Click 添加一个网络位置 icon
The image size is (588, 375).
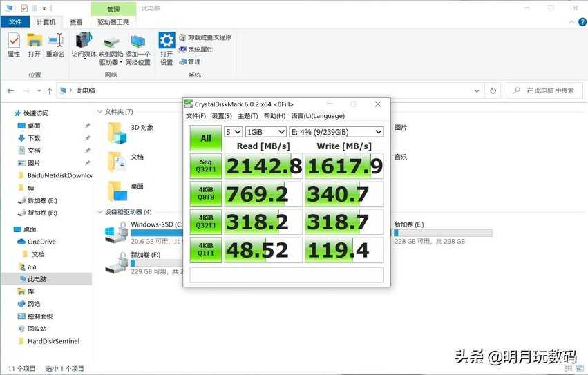click(137, 50)
